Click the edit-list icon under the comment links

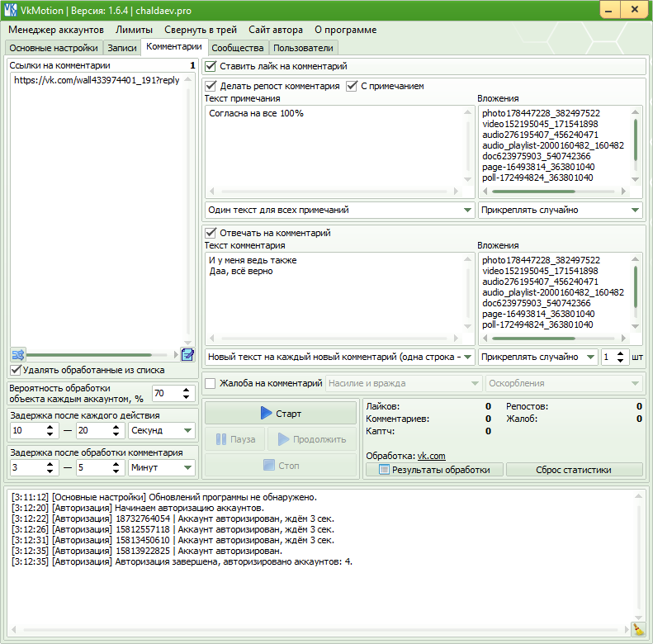click(187, 354)
